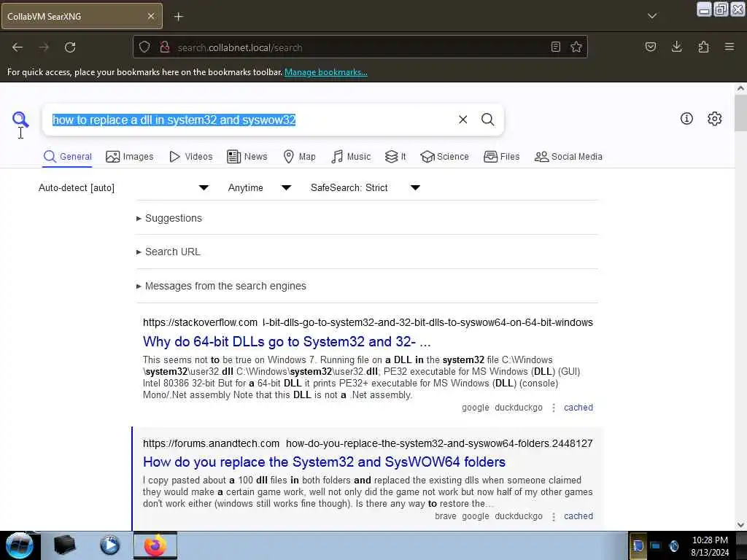Open the Auto-detect language dropdown

tap(124, 187)
